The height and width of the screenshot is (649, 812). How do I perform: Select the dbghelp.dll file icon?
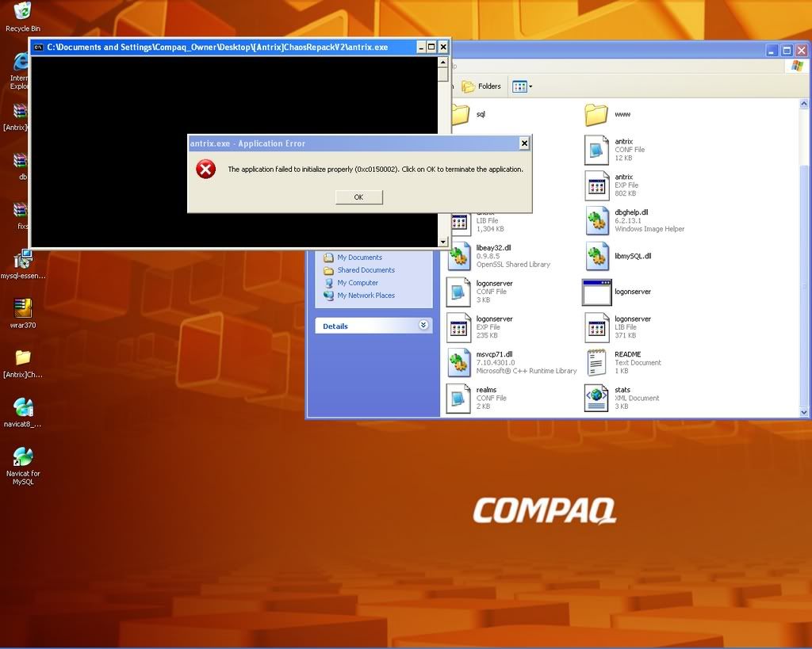(596, 221)
